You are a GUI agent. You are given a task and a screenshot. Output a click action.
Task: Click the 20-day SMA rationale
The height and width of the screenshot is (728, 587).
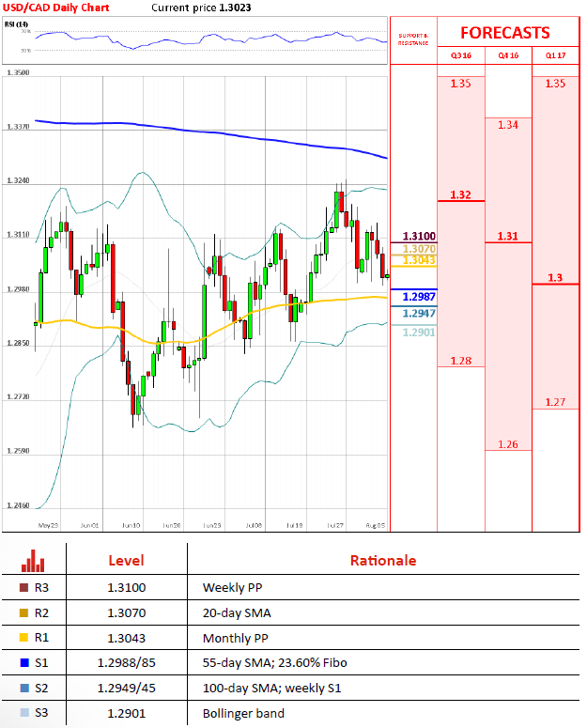coord(237,612)
